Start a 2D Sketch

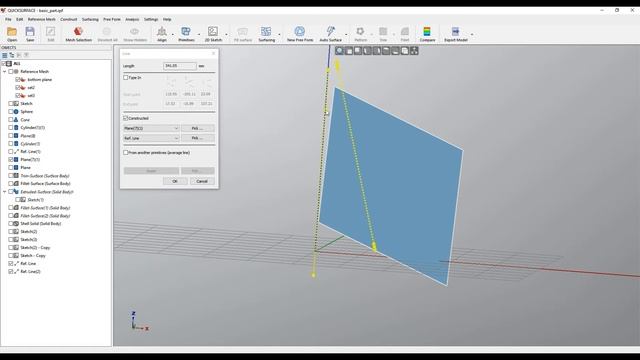coord(213,34)
